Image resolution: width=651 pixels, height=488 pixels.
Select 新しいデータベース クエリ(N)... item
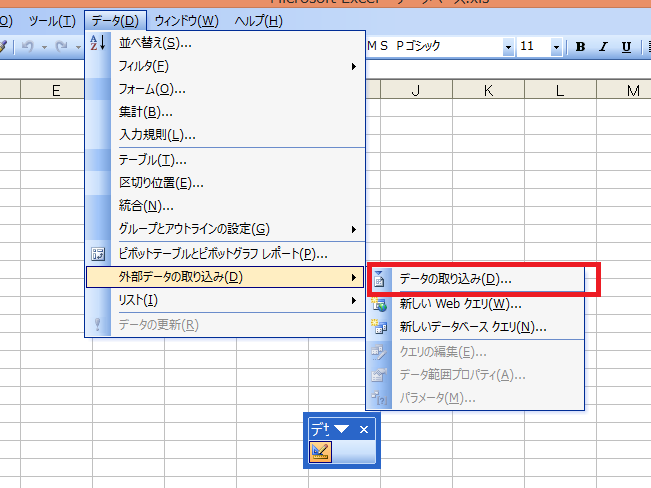(x=475, y=327)
